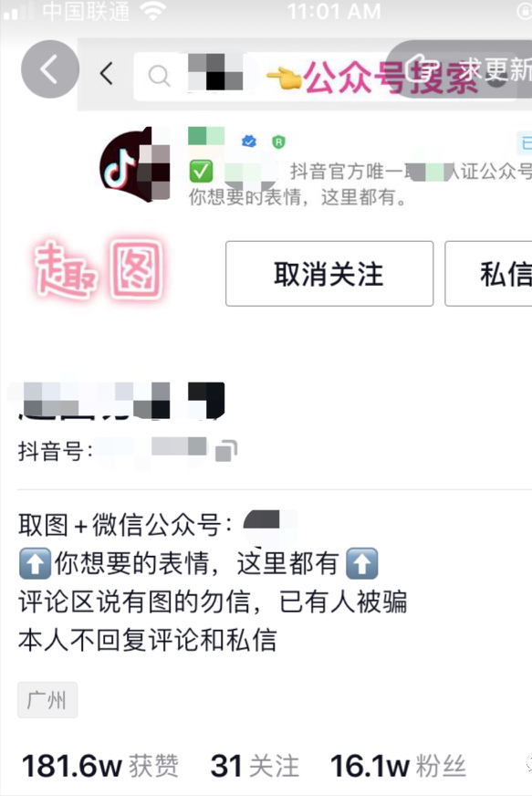Screen dimensions: 532x796
Task: Tap the inner black back chevron
Action: pyautogui.click(x=106, y=74)
